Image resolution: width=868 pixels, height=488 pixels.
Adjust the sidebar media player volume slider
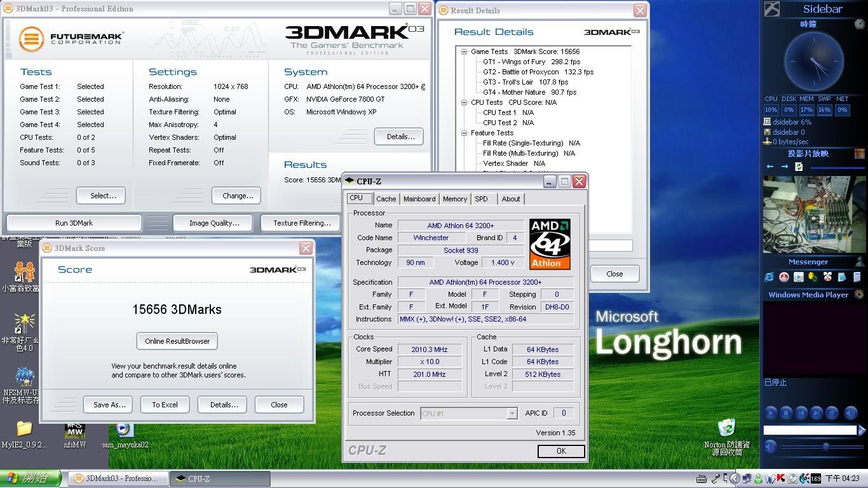tap(825, 447)
